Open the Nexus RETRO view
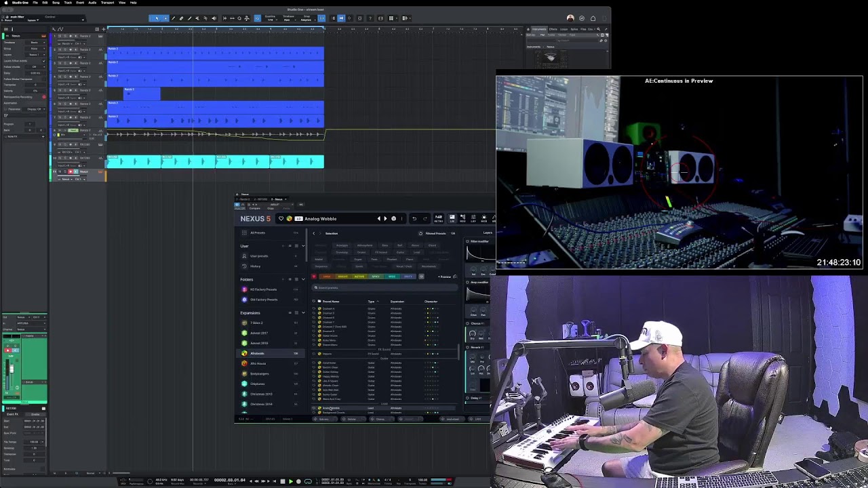This screenshot has height=488, width=868. (x=439, y=219)
